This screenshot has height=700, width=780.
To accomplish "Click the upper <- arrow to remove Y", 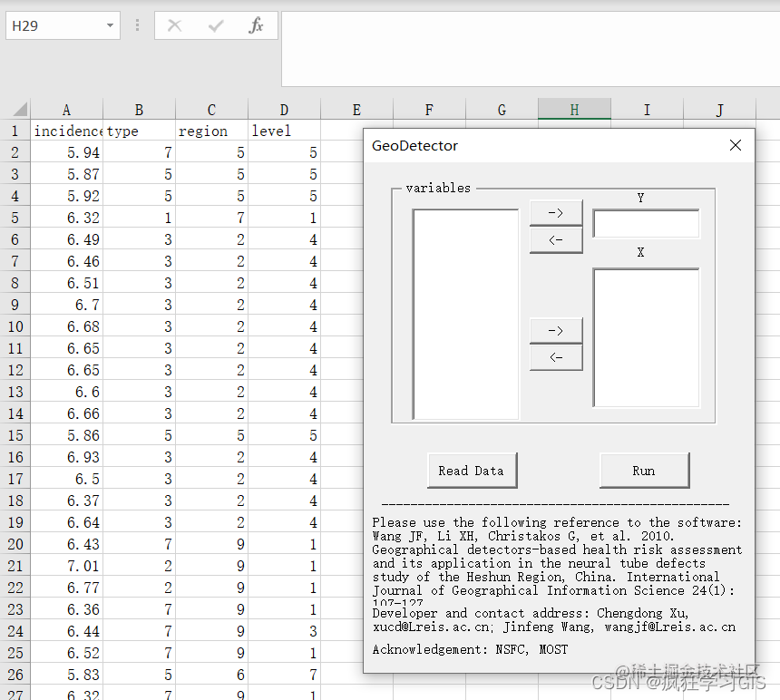I will pos(556,240).
